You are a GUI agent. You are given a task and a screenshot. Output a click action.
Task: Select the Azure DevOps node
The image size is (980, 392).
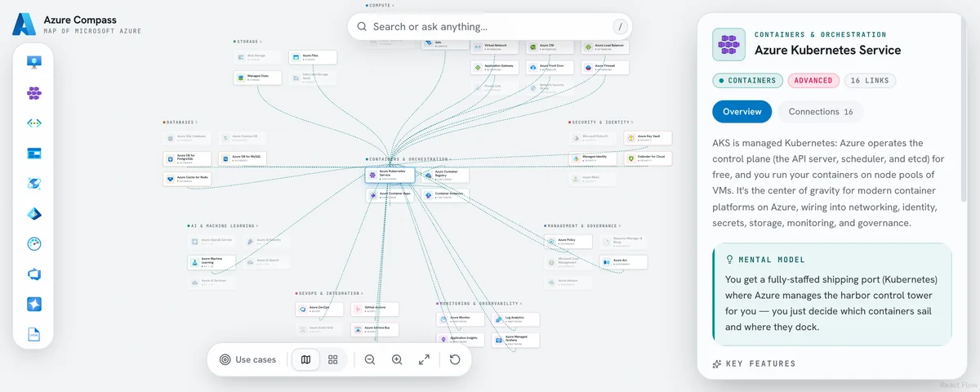click(x=320, y=310)
